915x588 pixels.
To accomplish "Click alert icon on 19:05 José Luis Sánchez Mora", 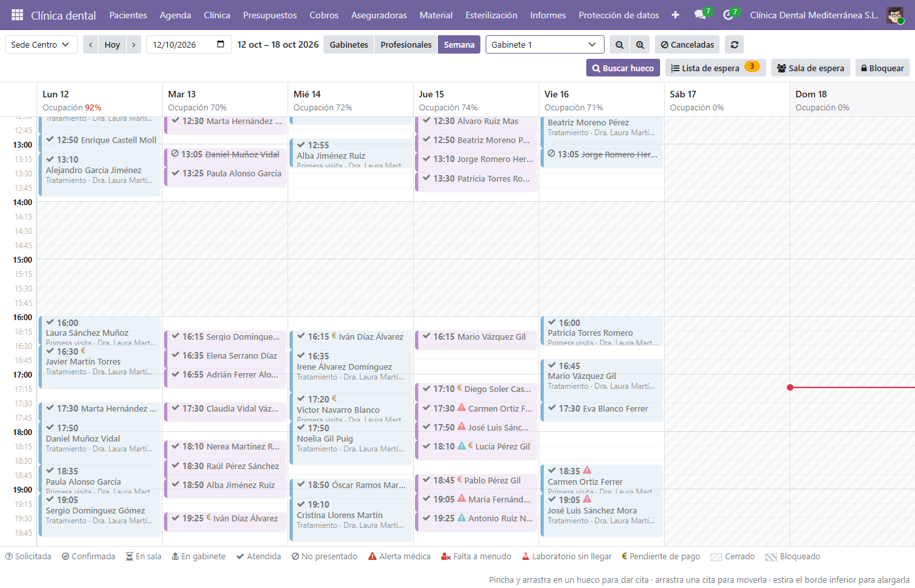I will point(587,499).
